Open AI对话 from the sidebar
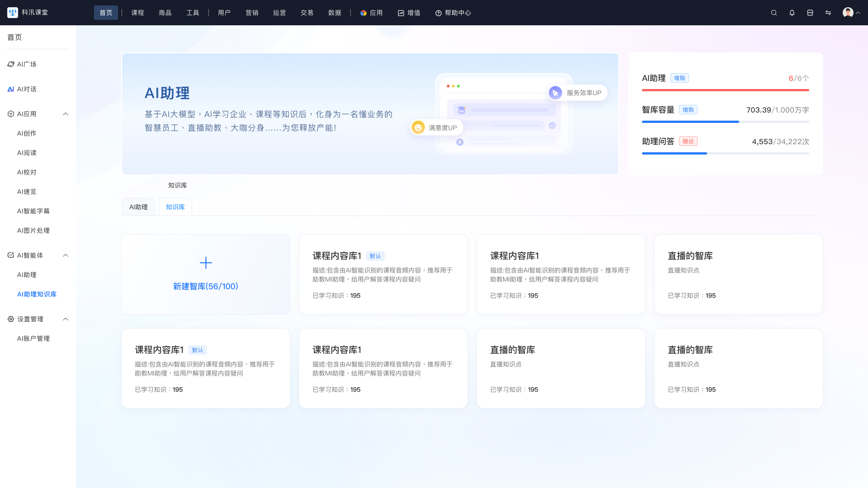This screenshot has width=868, height=488. click(x=26, y=89)
